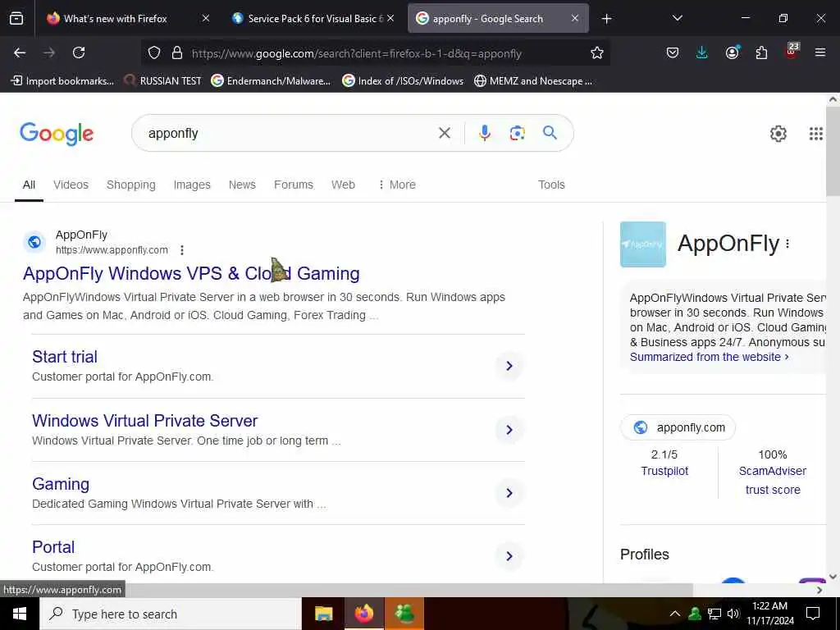Select Web search tab
The height and width of the screenshot is (630, 840).
343,185
